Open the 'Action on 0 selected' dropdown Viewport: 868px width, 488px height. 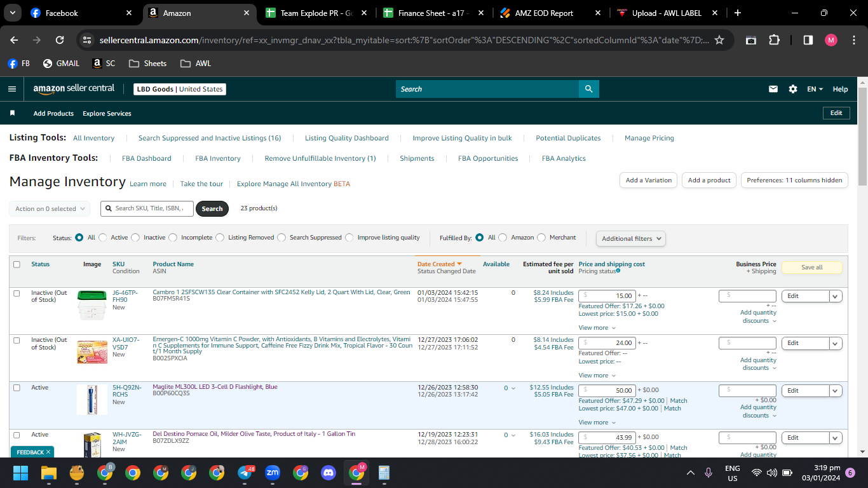click(50, 208)
